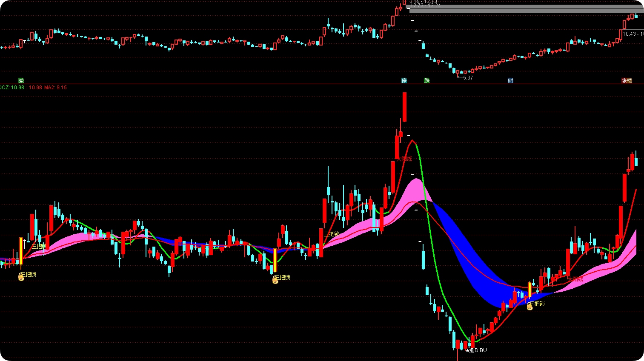Open the 停 event marker
644x361 pixels.
point(404,80)
